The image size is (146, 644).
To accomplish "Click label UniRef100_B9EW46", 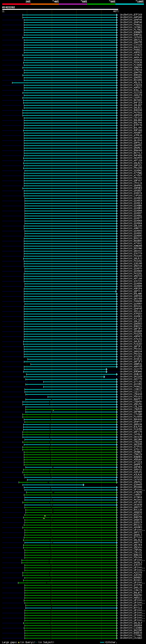I will [x=131, y=371].
